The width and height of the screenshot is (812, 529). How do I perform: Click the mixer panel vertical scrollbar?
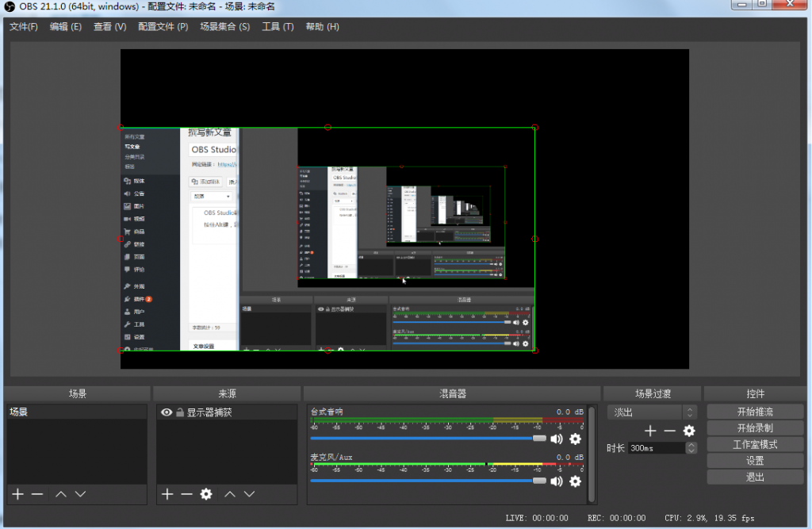(592, 454)
